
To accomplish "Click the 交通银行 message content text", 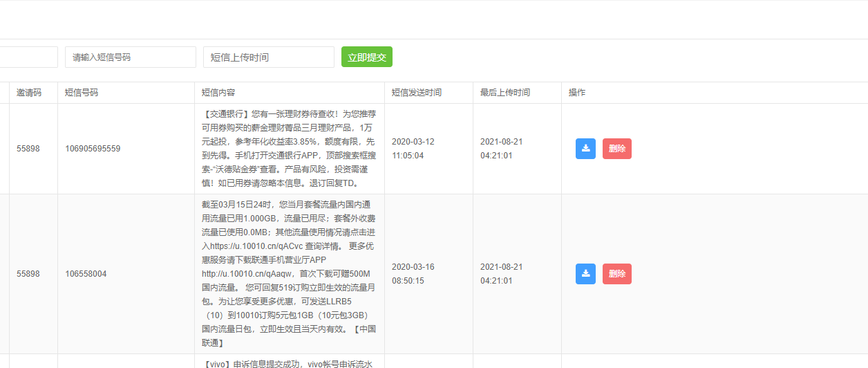I will tap(289, 149).
